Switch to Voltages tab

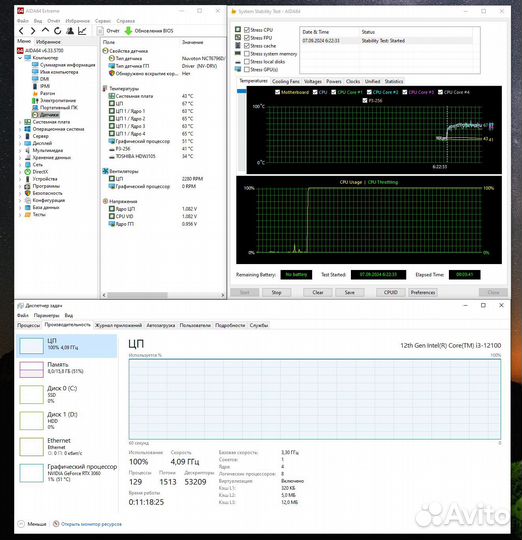click(313, 81)
